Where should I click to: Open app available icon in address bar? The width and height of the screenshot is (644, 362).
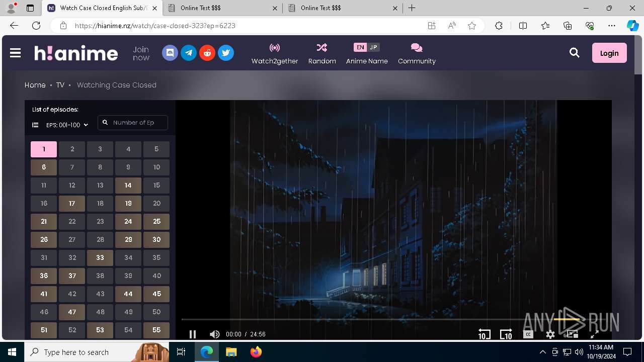(x=432, y=26)
